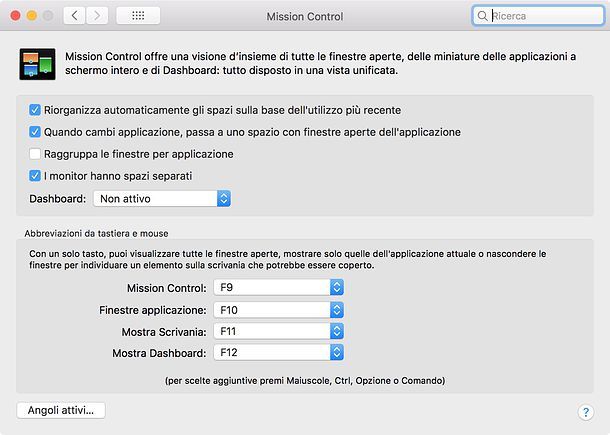Go back with the left chevron button
Image resolution: width=610 pixels, height=435 pixels.
click(x=74, y=16)
